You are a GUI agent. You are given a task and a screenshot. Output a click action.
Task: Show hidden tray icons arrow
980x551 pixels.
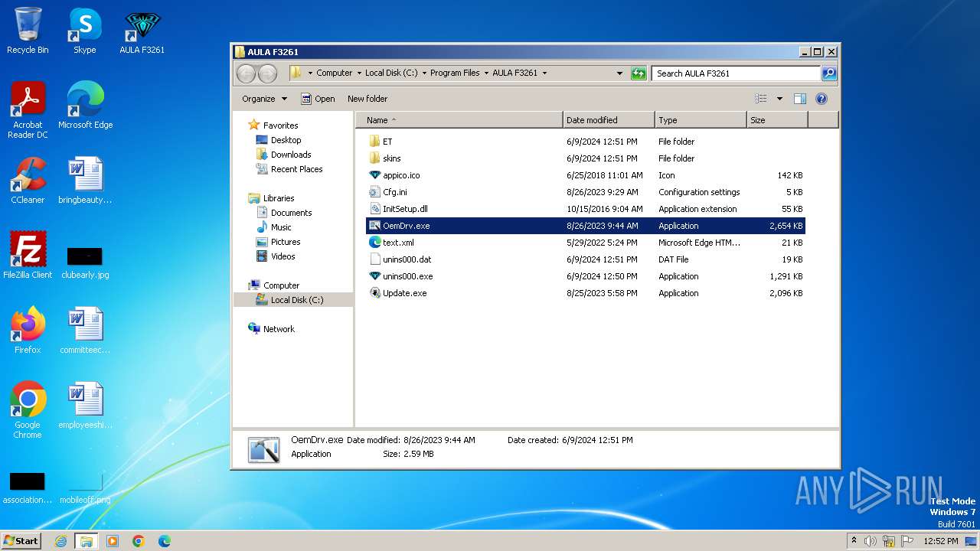click(854, 540)
